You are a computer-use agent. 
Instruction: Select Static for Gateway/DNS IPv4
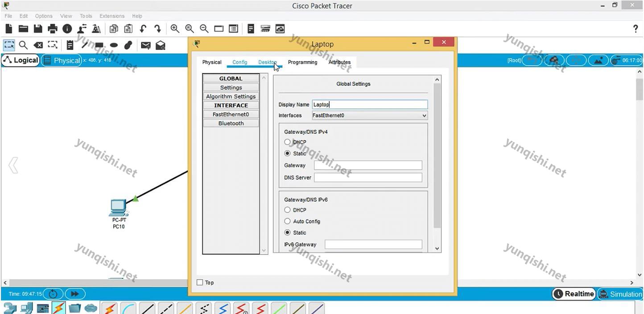tap(287, 153)
